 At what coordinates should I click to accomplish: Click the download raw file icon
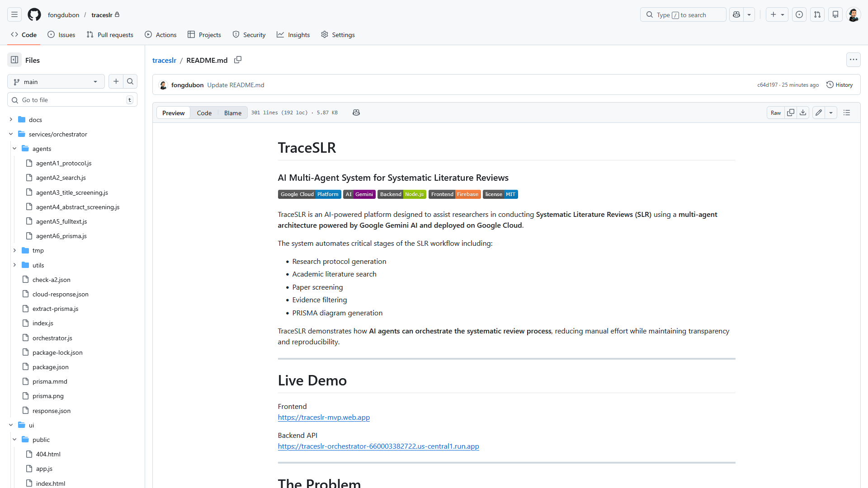click(x=803, y=113)
